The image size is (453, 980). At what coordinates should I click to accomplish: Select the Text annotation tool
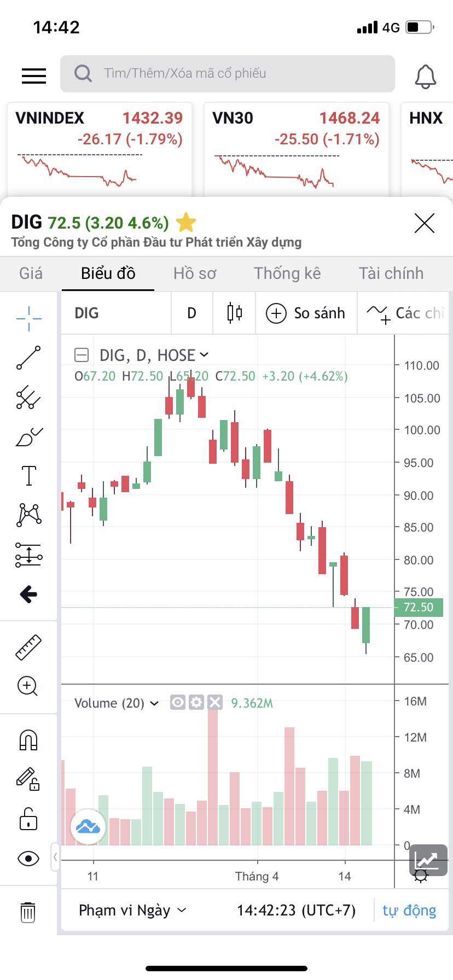[x=28, y=476]
